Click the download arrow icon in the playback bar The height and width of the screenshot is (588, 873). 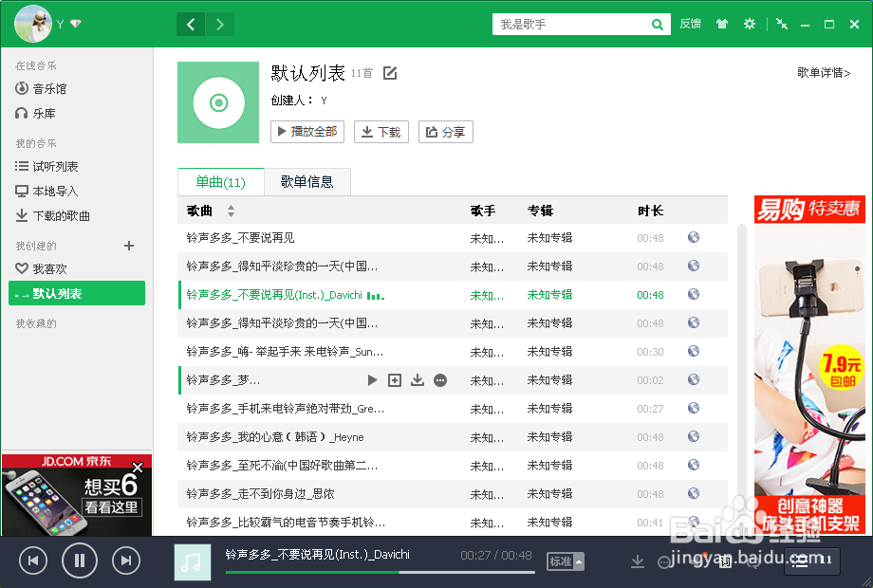638,561
